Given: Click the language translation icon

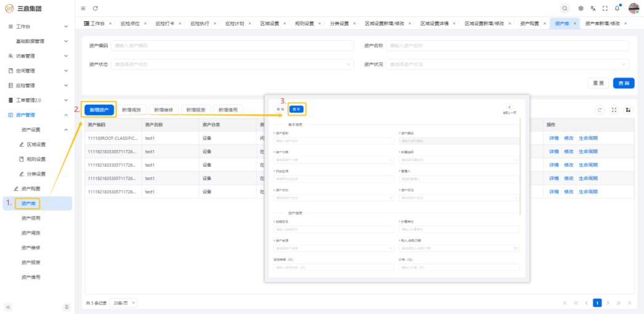Looking at the screenshot, I should click(593, 8).
